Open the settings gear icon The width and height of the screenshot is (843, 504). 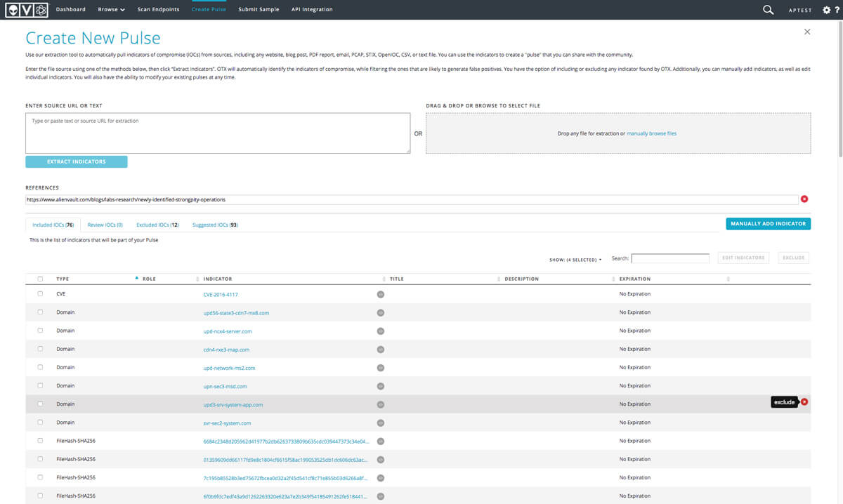point(827,9)
